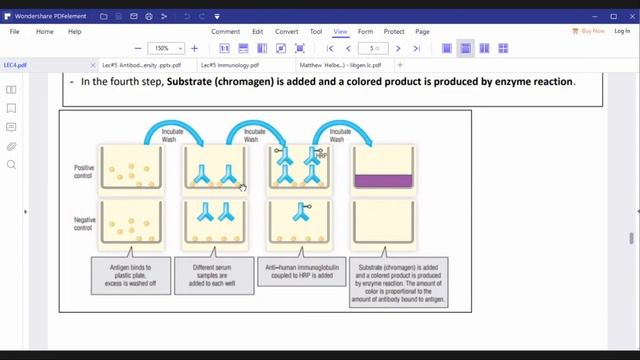Open the Home menu
Image resolution: width=640 pixels, height=360 pixels.
tap(44, 31)
